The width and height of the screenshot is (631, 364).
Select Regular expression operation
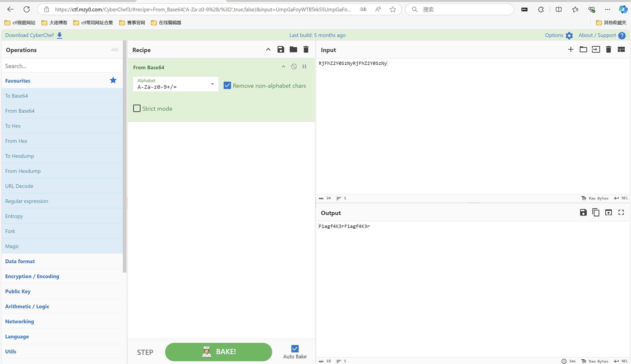(x=62, y=201)
